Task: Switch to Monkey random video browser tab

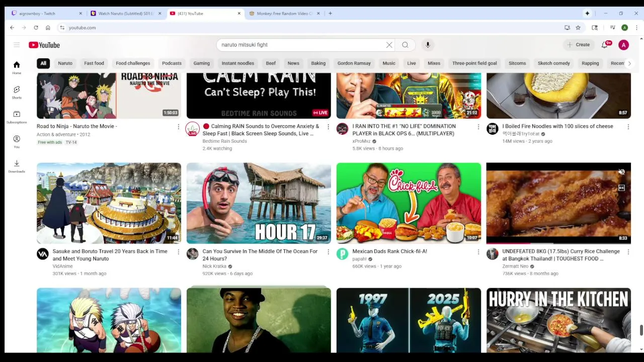Action: (284, 14)
